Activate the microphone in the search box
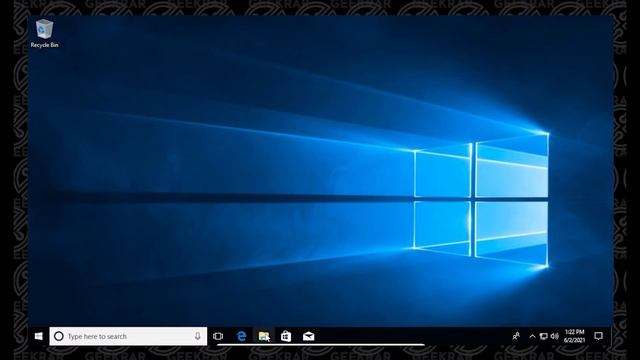 198,336
